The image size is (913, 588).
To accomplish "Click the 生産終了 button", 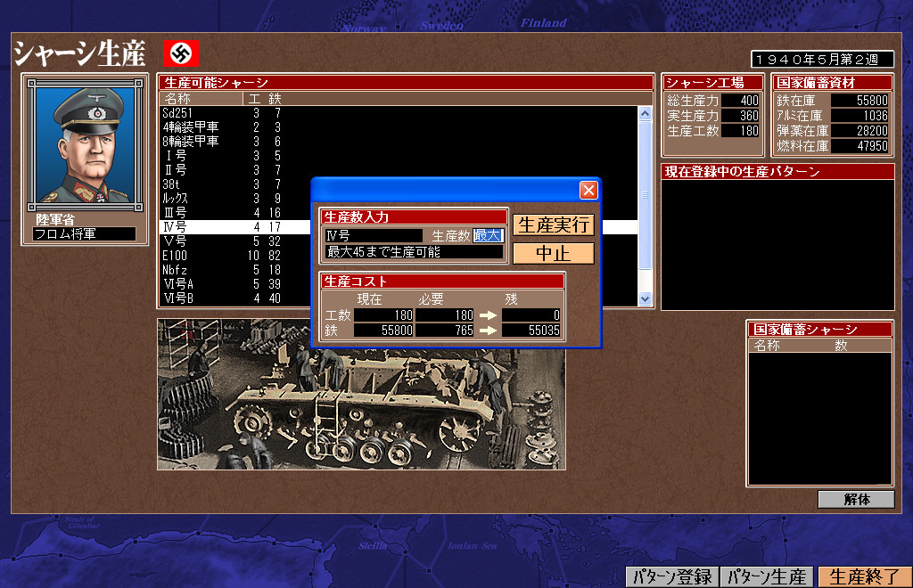I will (865, 577).
